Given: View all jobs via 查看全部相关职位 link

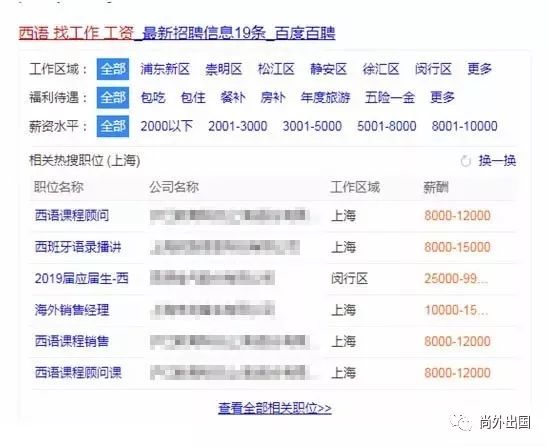Looking at the screenshot, I should click(275, 408).
